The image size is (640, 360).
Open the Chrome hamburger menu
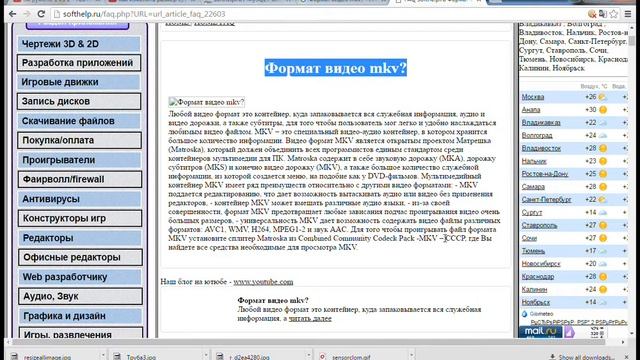coord(628,14)
